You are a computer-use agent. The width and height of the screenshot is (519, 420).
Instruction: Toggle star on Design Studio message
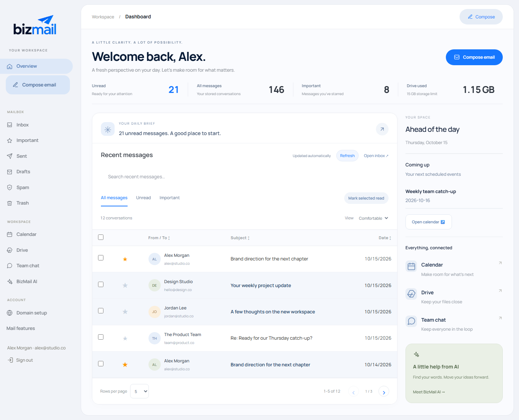pyautogui.click(x=125, y=285)
